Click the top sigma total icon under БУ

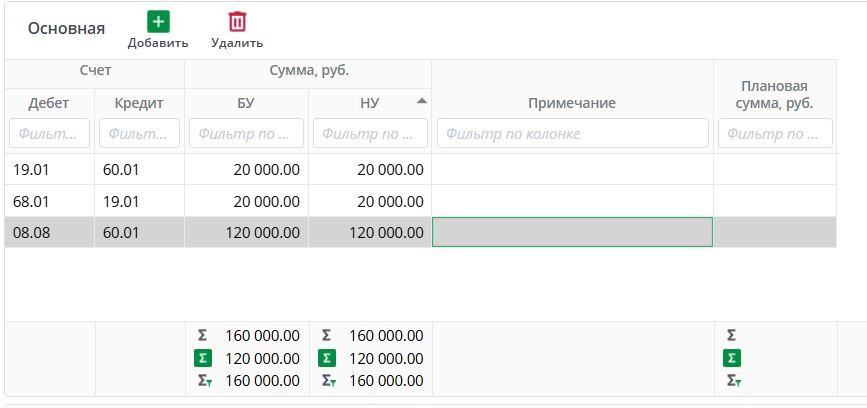tap(203, 336)
